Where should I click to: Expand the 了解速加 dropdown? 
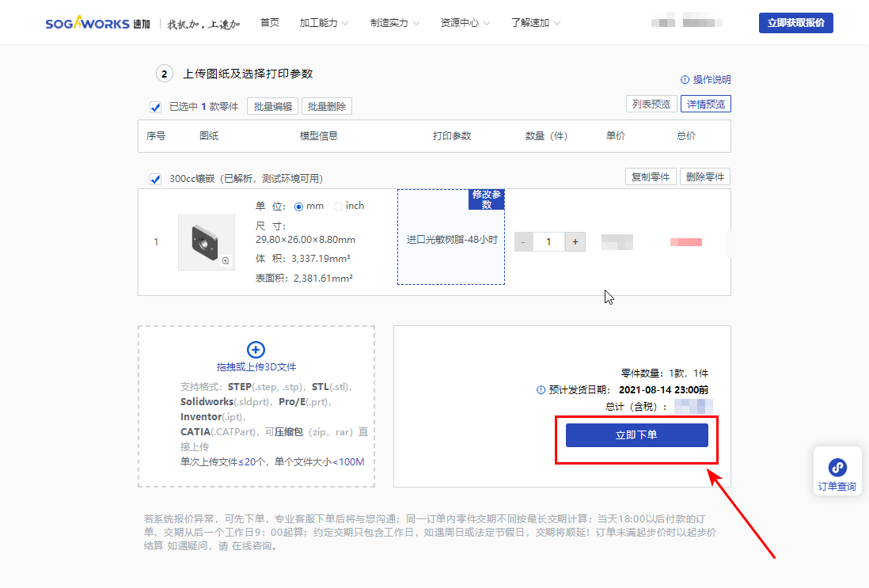pyautogui.click(x=529, y=22)
